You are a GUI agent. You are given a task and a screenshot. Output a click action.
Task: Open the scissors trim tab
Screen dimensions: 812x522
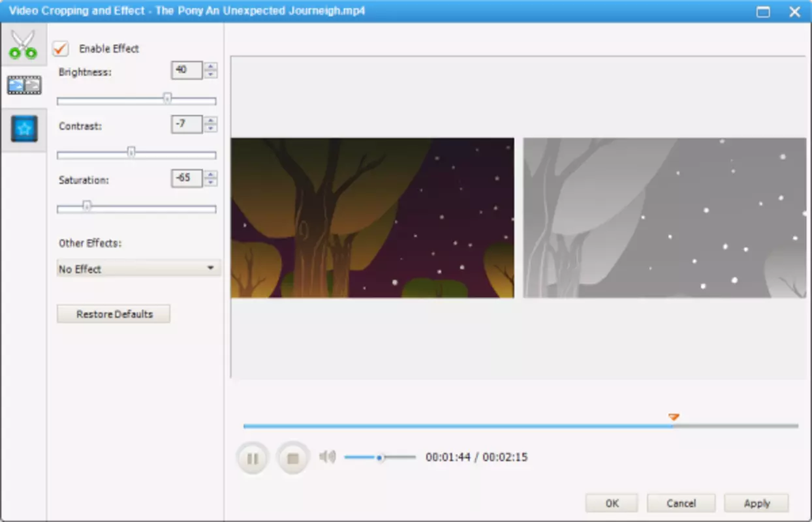(x=23, y=44)
